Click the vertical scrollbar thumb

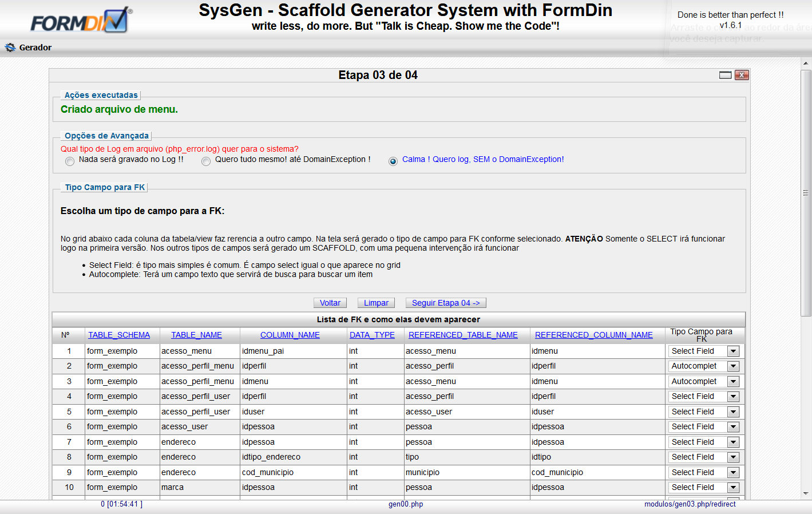806,193
